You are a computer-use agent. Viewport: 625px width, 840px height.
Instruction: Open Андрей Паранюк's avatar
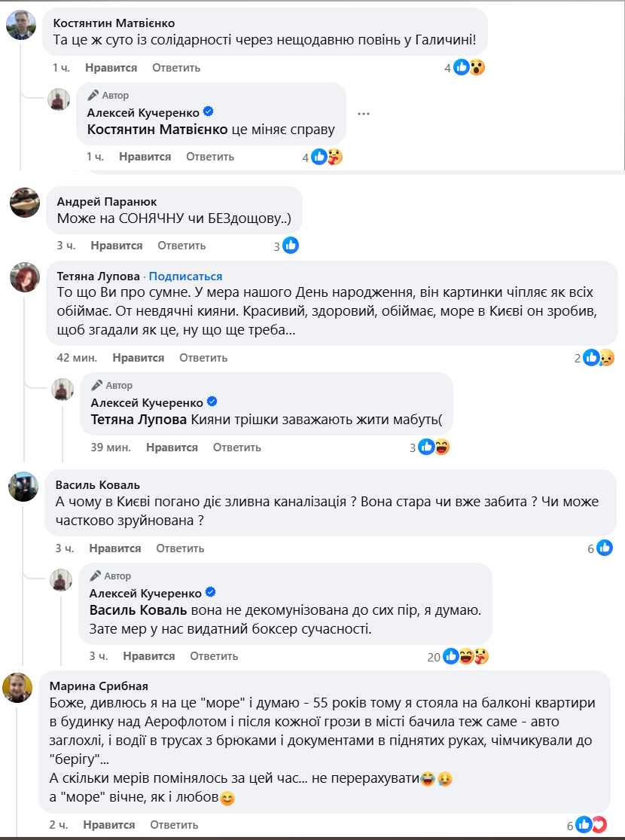[23, 202]
